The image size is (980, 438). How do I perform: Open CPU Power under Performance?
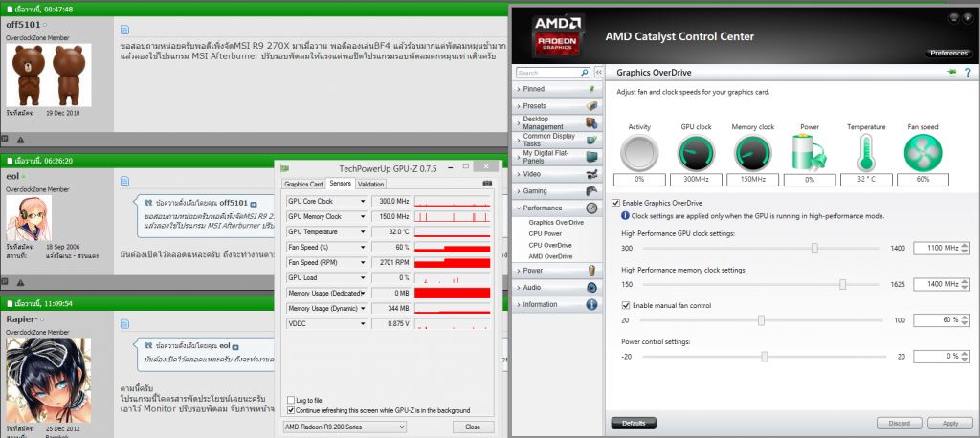tap(545, 233)
